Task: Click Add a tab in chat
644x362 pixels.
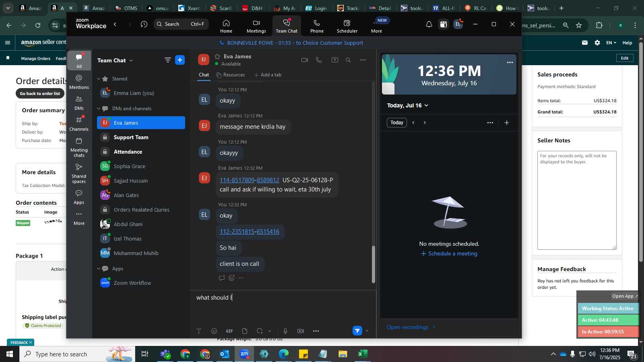Action: click(x=267, y=75)
